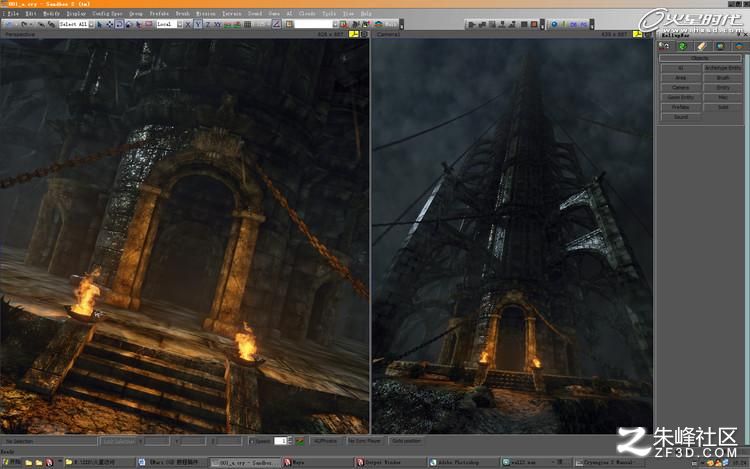The width and height of the screenshot is (750, 469).
Task: Open the Display settings tab icon in RollupBar
Action: (x=721, y=46)
